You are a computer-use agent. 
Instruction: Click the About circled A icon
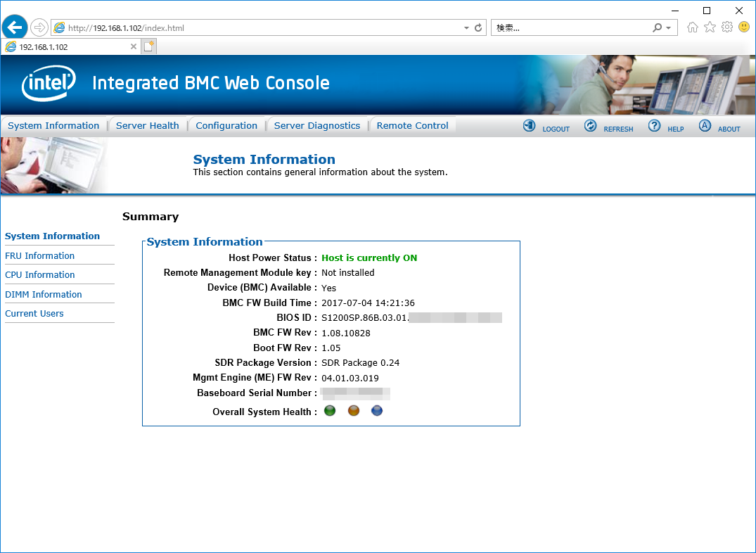tap(705, 126)
